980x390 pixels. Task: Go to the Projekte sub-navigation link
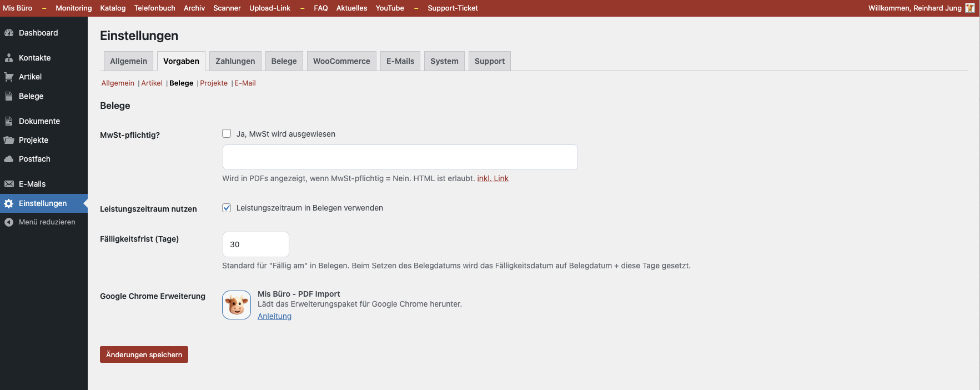(x=214, y=83)
